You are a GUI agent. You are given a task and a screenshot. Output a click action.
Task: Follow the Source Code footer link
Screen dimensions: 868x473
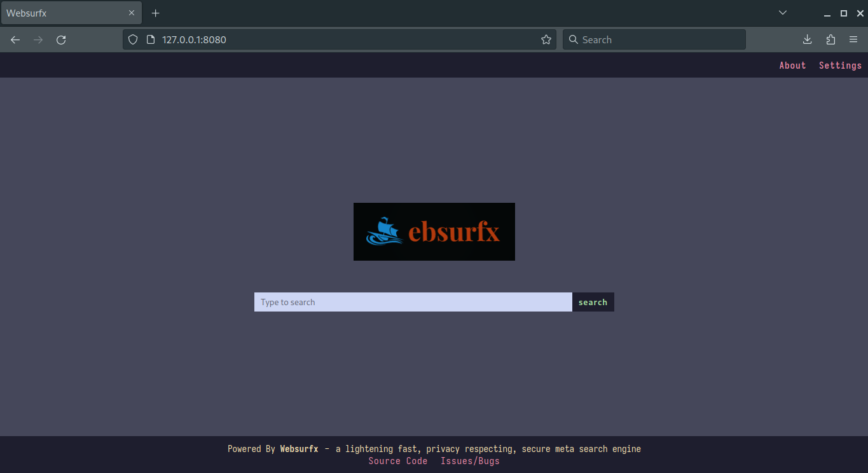click(398, 461)
